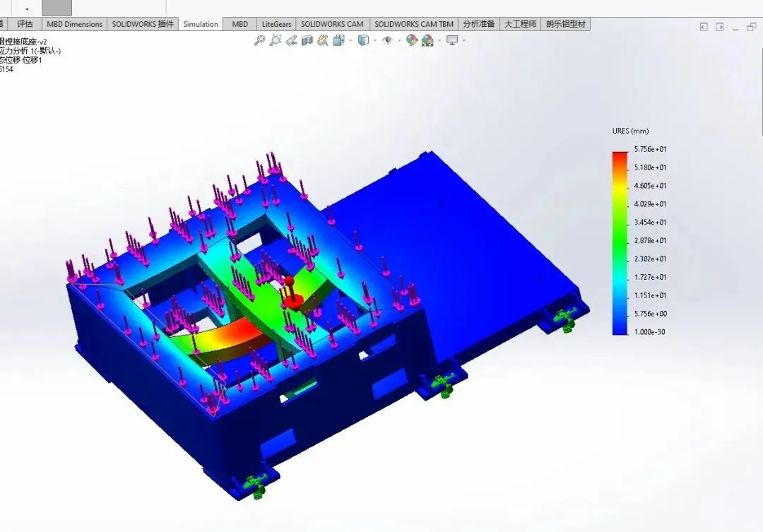Click legend value 4.605e+01
Viewport: 763px width, 532px height.
[650, 185]
